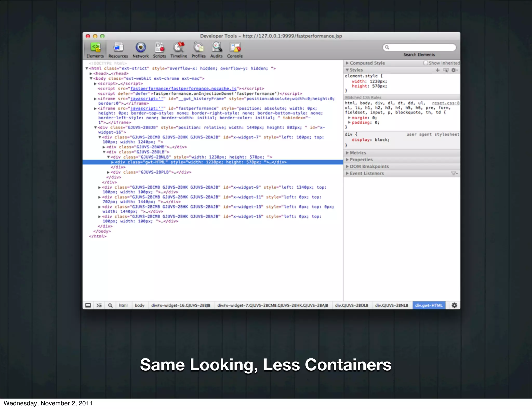The image size is (532, 409).
Task: Expand the DOM Breakpoints section
Action: pos(347,166)
